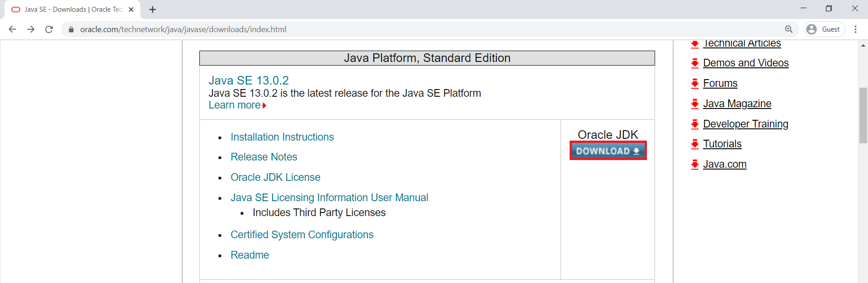This screenshot has height=283, width=868.
Task: Click the red arrow icon beside Demos and Videos
Action: 695,63
